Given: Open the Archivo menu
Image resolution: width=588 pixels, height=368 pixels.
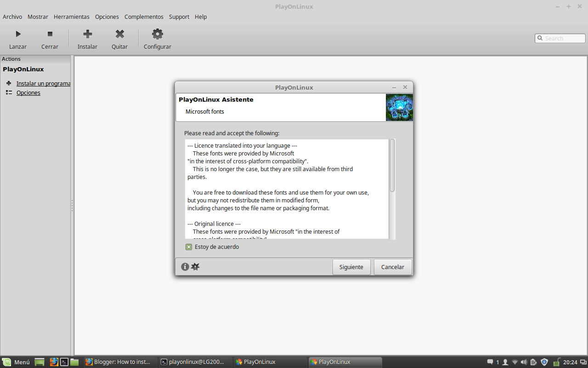Looking at the screenshot, I should (12, 17).
